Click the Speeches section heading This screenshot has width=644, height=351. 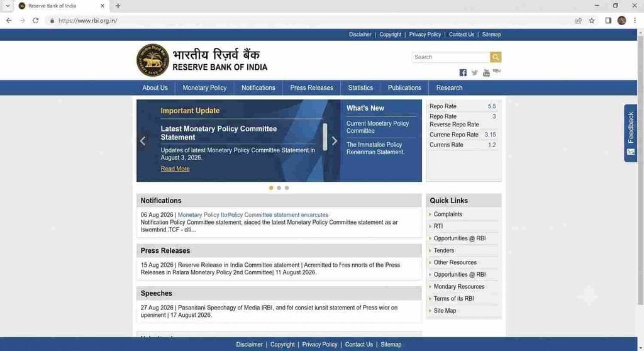tap(156, 294)
